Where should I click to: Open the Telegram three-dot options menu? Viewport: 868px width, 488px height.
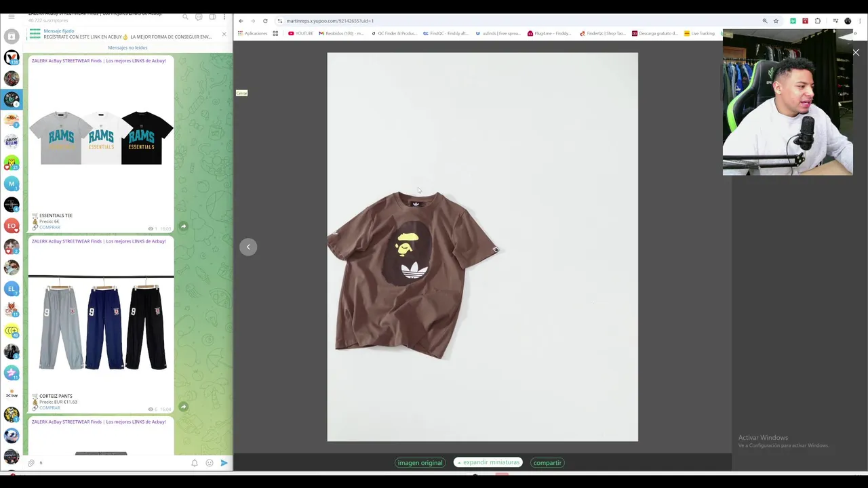click(x=224, y=17)
